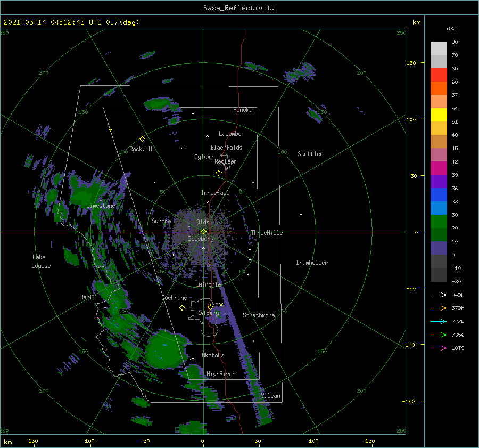Click the ThreeHills label
The image size is (479, 448).
point(267,233)
